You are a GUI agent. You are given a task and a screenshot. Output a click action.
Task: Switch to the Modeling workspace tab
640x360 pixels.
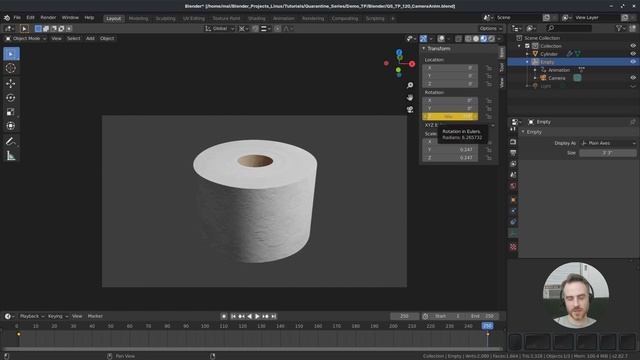point(138,18)
